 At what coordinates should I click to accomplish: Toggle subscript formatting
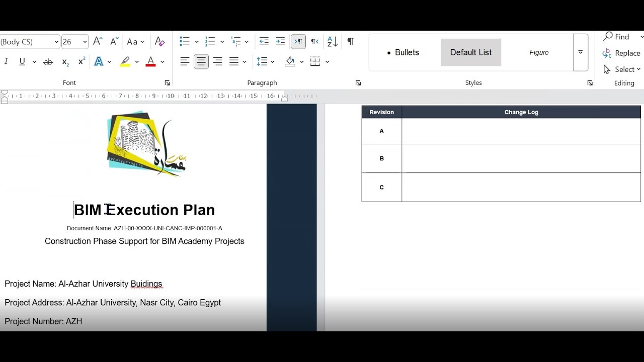[65, 61]
